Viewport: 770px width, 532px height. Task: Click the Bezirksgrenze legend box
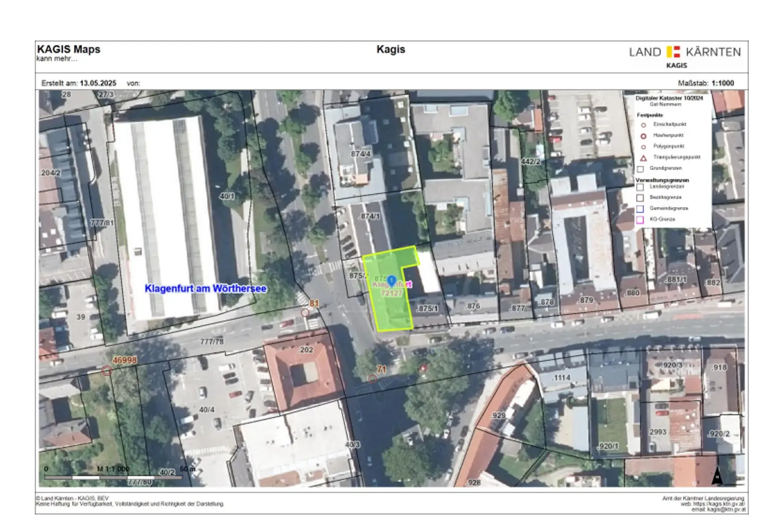click(640, 198)
